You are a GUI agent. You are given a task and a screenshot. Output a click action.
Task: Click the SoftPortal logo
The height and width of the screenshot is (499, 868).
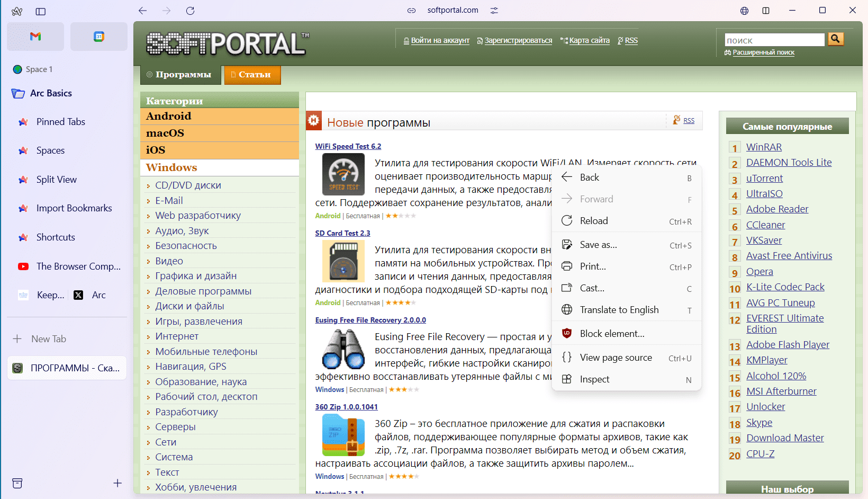228,43
